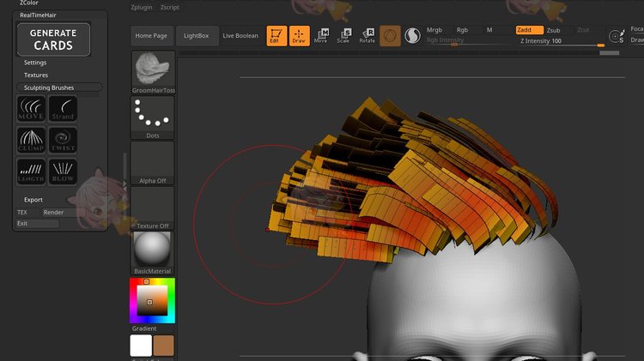
Task: Open the Home Page tab
Action: (x=151, y=36)
